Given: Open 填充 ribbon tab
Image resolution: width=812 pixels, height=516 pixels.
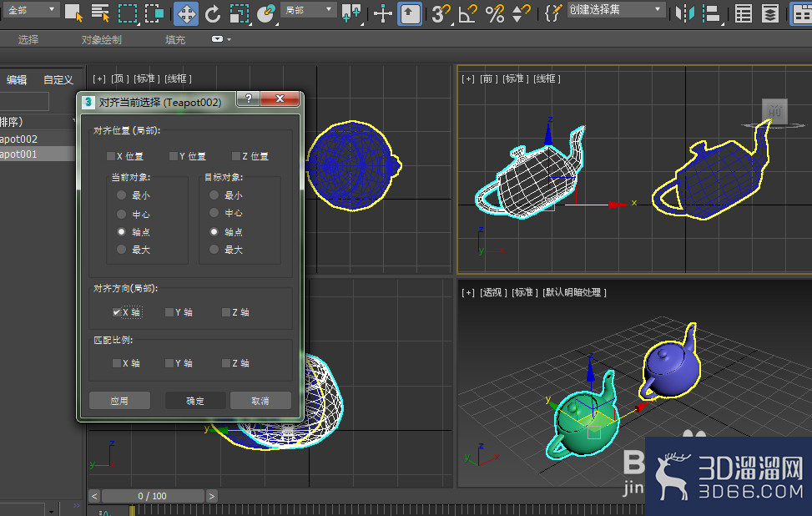Looking at the screenshot, I should click(175, 40).
